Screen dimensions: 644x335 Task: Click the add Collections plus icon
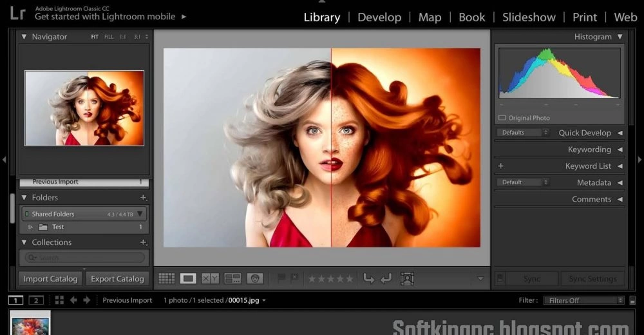[x=143, y=242]
